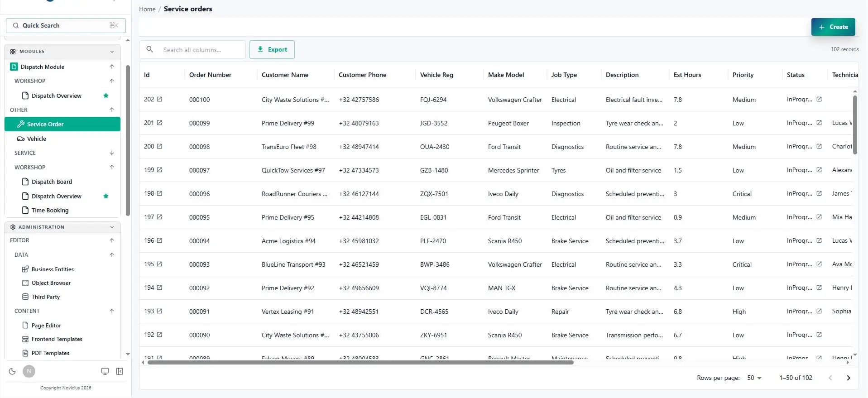The height and width of the screenshot is (398, 868).
Task: Collapse the DATA group
Action: [x=112, y=255]
